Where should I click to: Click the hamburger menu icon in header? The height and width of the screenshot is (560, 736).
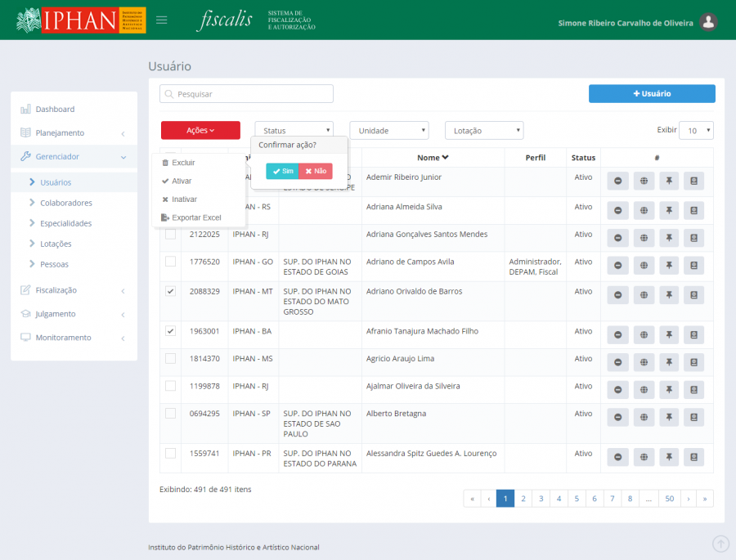[x=161, y=20]
